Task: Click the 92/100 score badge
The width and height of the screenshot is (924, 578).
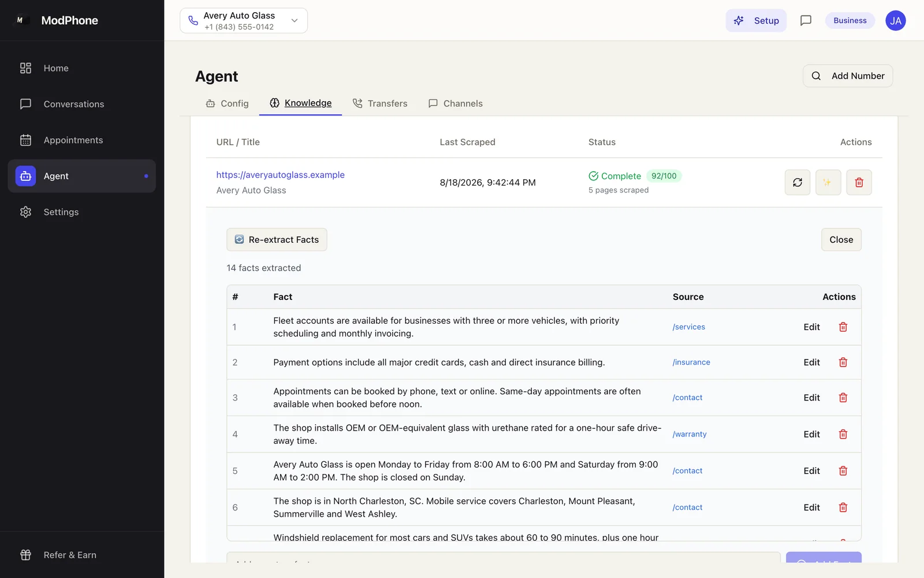Action: (x=664, y=176)
